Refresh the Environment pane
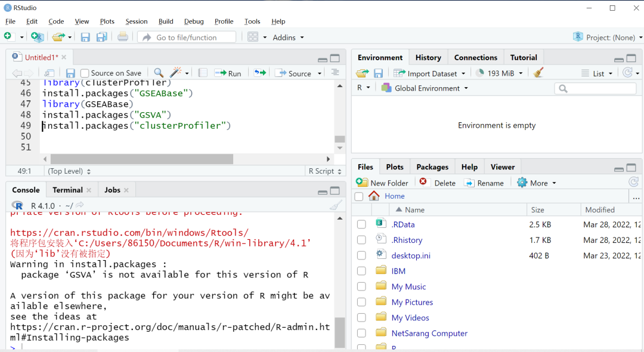644x352 pixels. tap(627, 73)
